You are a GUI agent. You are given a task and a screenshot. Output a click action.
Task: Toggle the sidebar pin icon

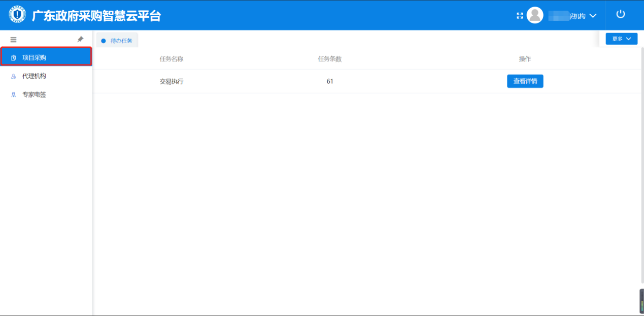[80, 39]
